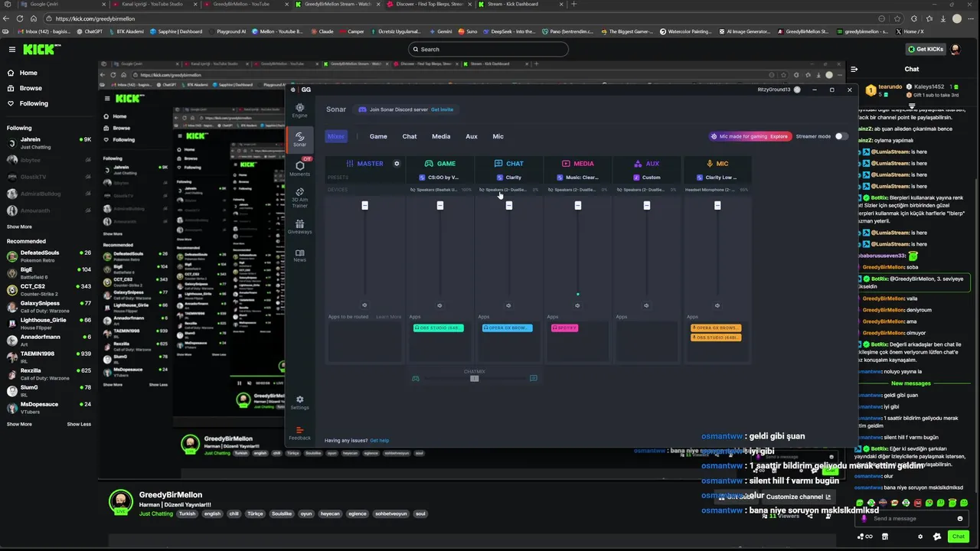Click Explore on Mic made for gaming

(779, 136)
